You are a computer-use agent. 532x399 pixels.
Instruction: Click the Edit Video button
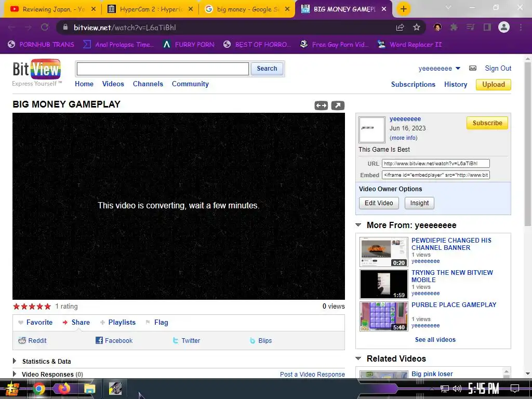pos(379,203)
